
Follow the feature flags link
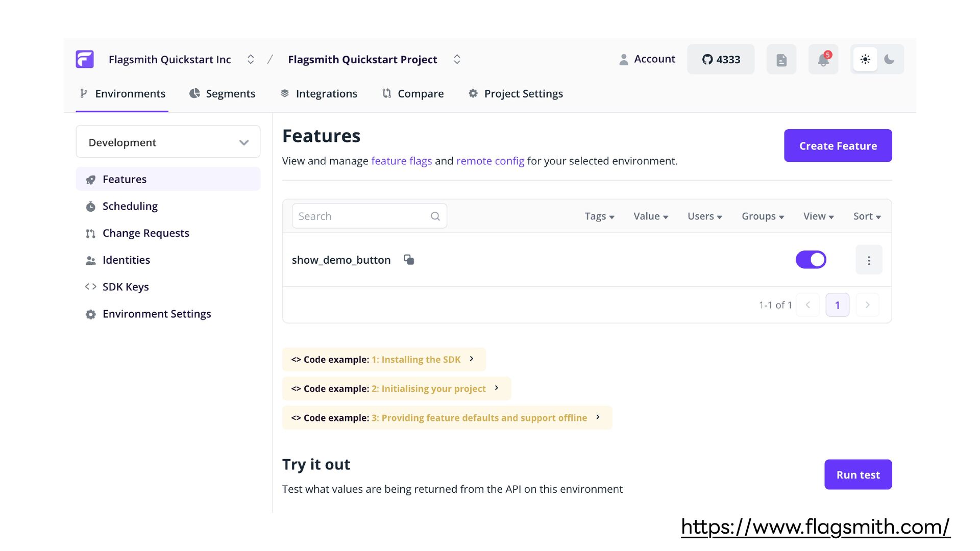(x=402, y=161)
